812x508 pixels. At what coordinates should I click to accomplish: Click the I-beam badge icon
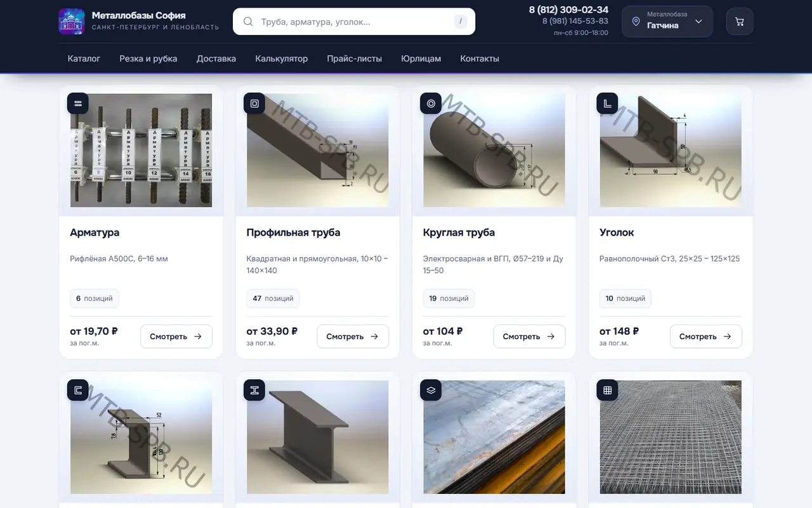(254, 390)
